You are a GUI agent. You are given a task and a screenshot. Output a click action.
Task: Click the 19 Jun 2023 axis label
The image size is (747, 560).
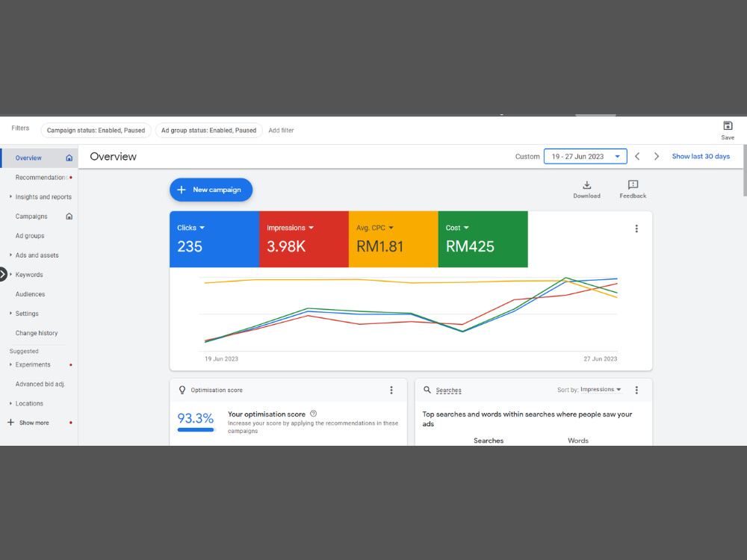[x=221, y=359]
